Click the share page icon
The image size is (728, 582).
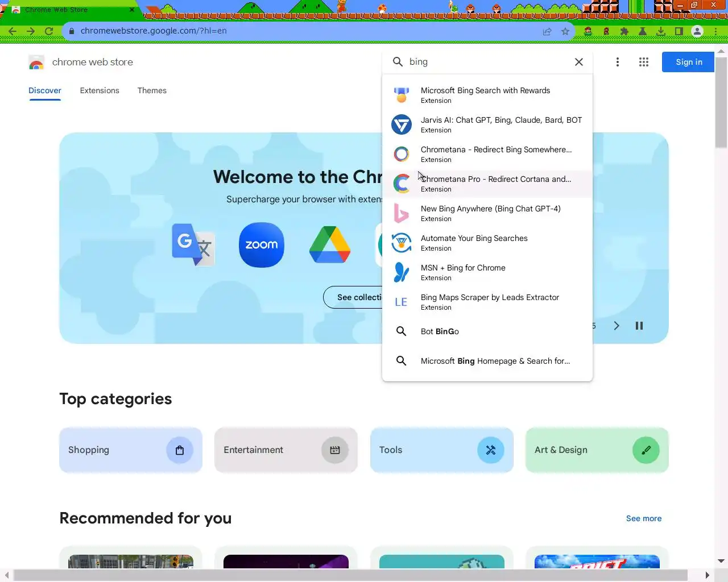pos(547,31)
